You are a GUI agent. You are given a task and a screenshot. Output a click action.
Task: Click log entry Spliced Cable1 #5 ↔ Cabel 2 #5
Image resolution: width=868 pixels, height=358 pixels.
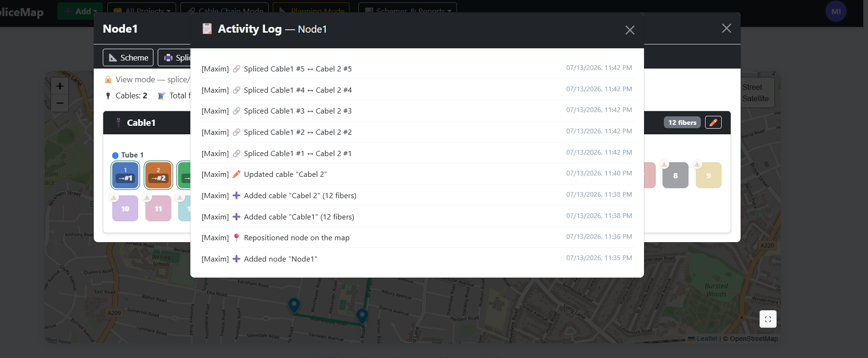(x=417, y=69)
